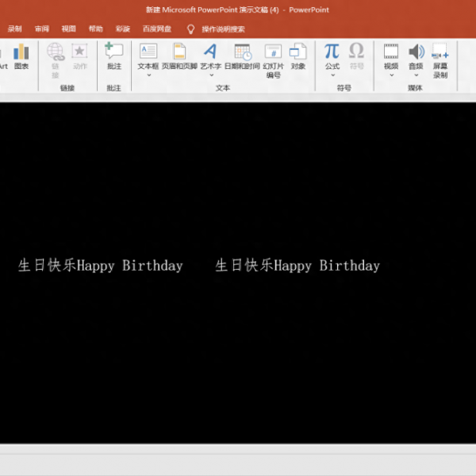
Task: Click the left 生日快乐Happy Birthday text
Action: click(100, 266)
